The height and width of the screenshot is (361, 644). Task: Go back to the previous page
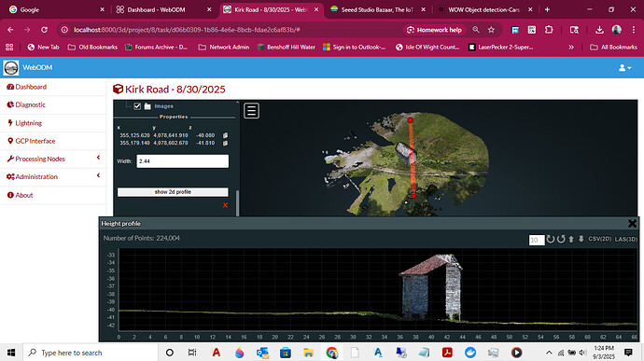pos(10,30)
